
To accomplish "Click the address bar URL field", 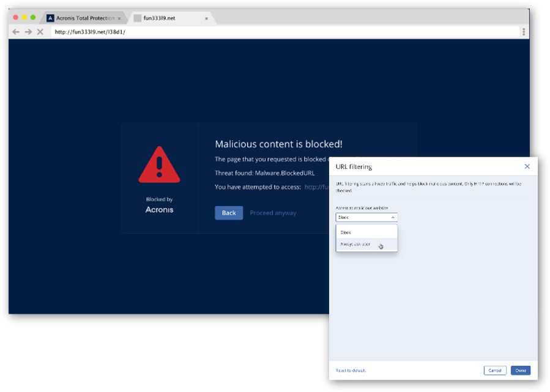I will (x=285, y=32).
